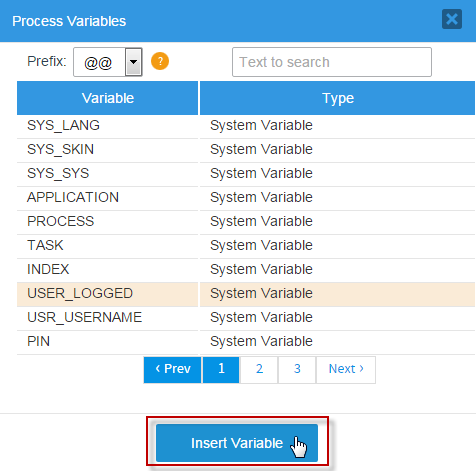Jump to page 3 of variables
Screen dimensions: 476x471
point(297,370)
